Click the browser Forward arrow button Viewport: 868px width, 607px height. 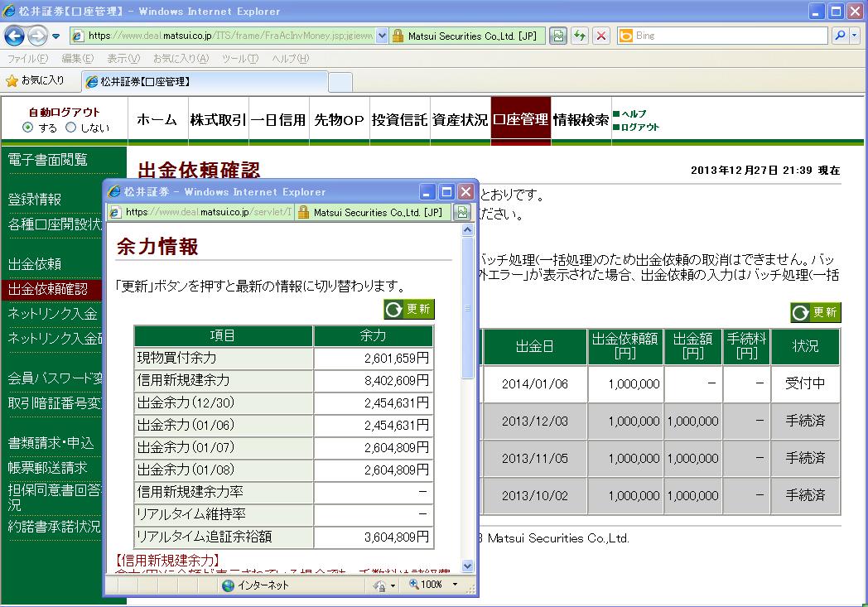pyautogui.click(x=37, y=36)
